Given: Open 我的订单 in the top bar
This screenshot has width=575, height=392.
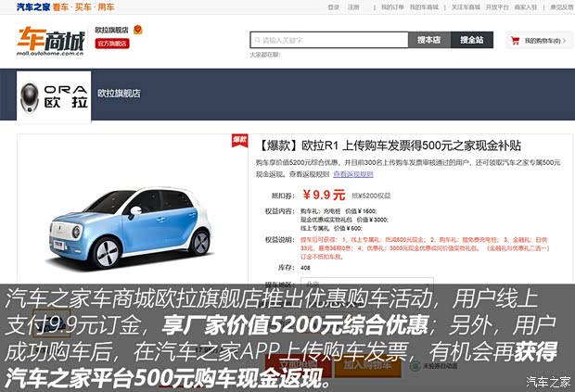Looking at the screenshot, I should pyautogui.click(x=392, y=7).
